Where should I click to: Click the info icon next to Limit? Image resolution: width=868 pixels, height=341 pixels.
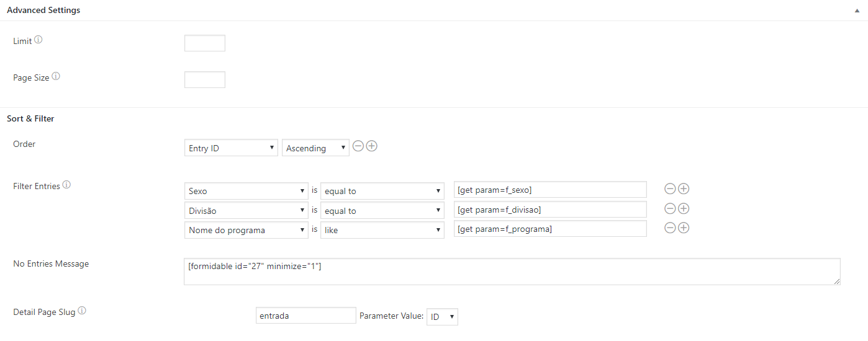(38, 40)
